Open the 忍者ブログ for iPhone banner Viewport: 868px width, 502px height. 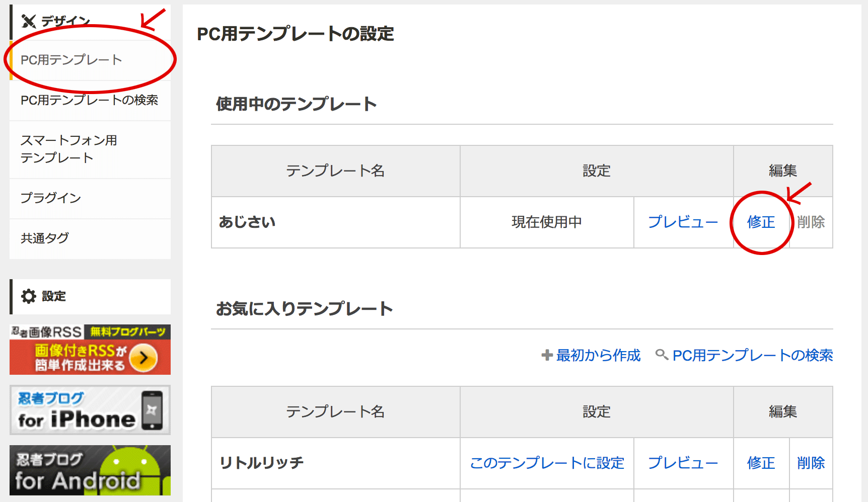click(x=90, y=410)
